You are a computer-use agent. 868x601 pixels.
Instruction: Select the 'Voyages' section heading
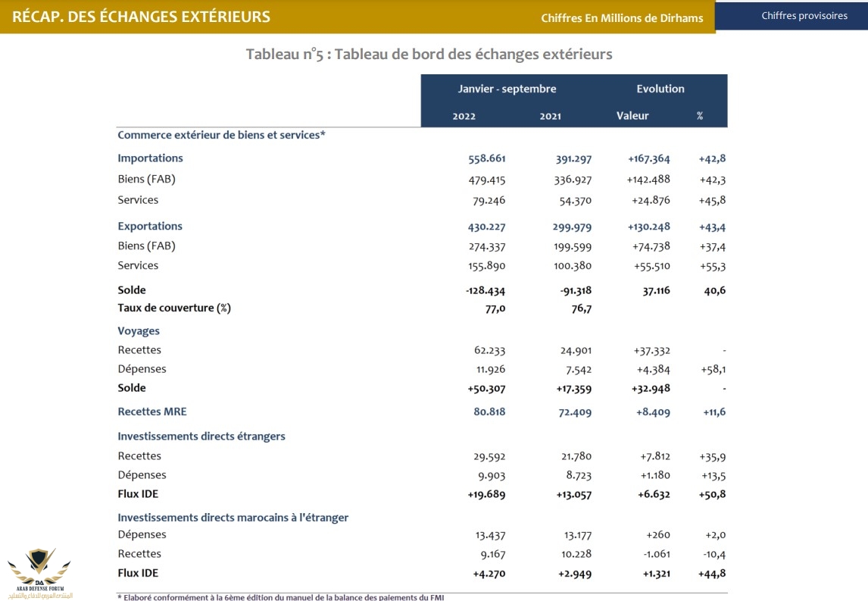[139, 331]
